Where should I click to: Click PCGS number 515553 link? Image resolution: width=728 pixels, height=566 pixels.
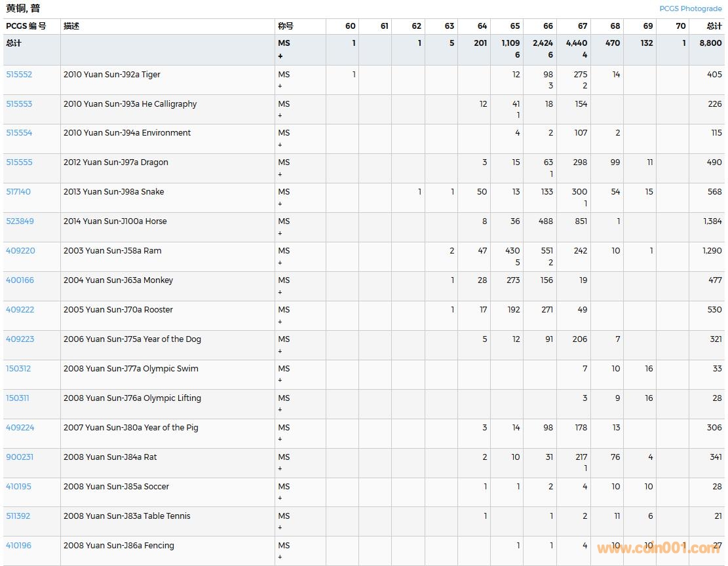(19, 104)
